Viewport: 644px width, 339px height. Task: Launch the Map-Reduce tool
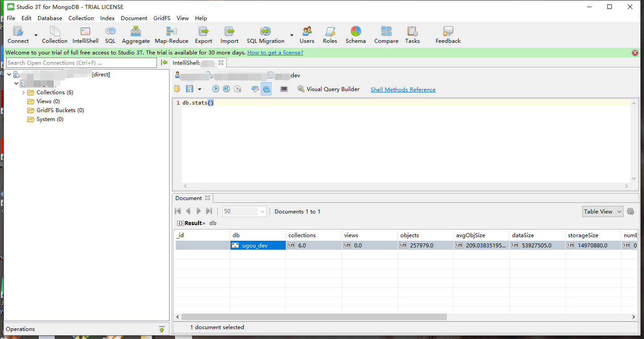click(x=171, y=35)
